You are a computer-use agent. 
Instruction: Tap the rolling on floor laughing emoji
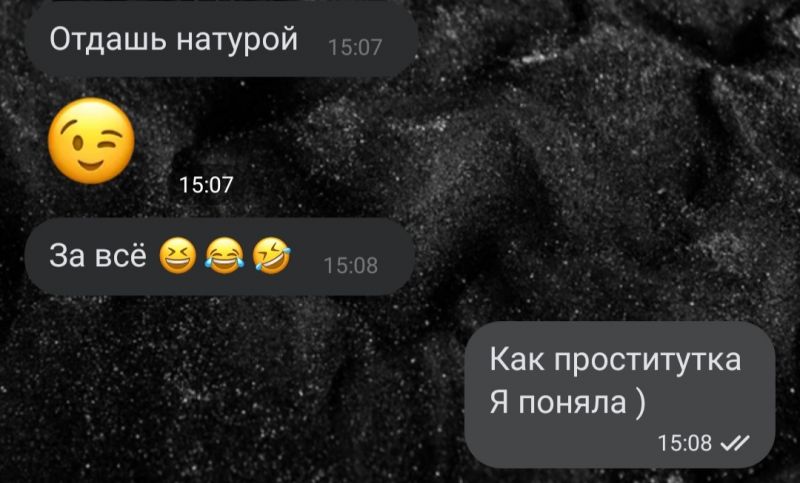(272, 256)
